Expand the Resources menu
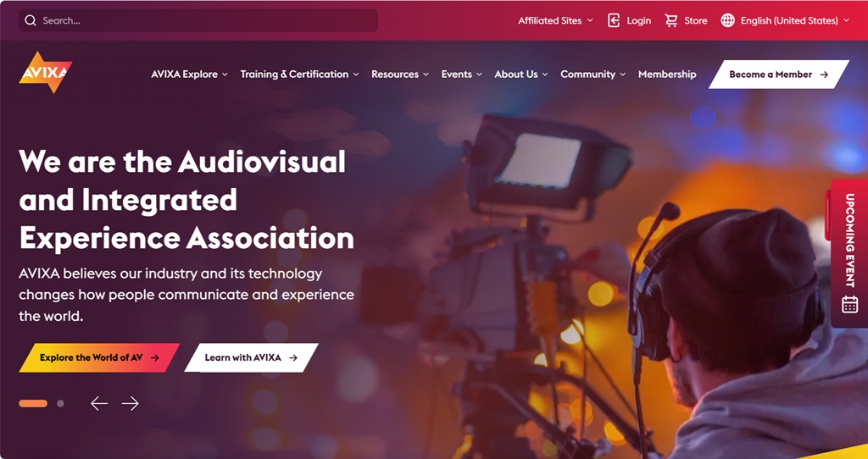The width and height of the screenshot is (868, 459). pos(400,75)
